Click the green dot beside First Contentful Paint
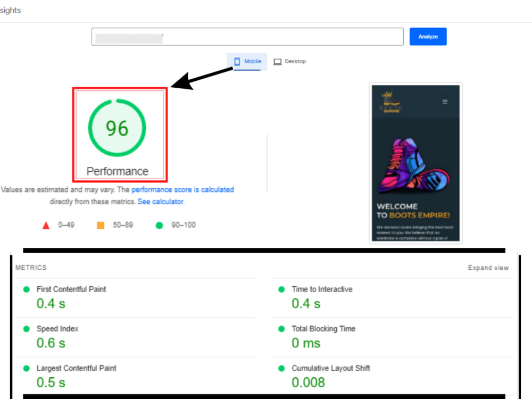 [26, 289]
